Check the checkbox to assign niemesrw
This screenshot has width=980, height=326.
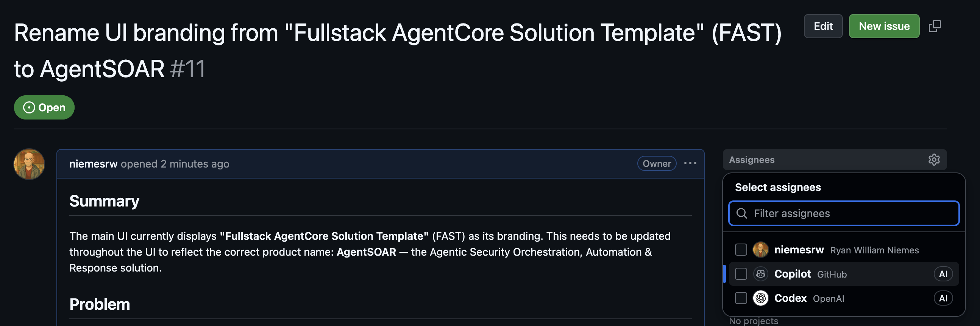(741, 250)
